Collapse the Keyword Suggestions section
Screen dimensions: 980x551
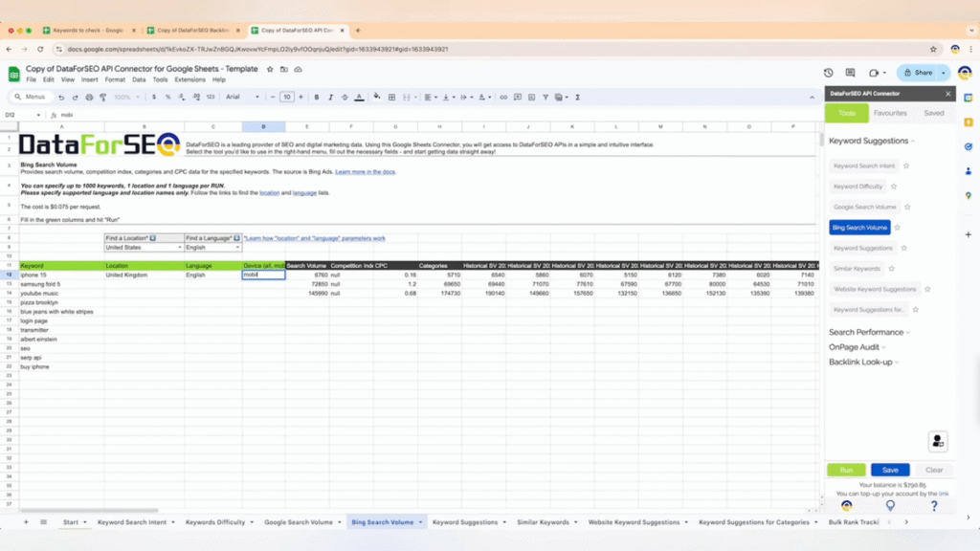(x=872, y=142)
